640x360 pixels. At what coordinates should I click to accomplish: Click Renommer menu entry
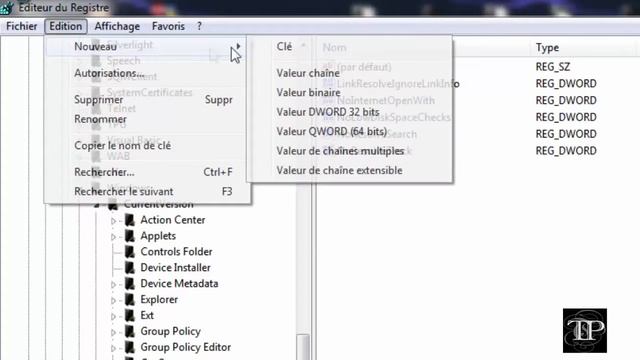pos(100,119)
